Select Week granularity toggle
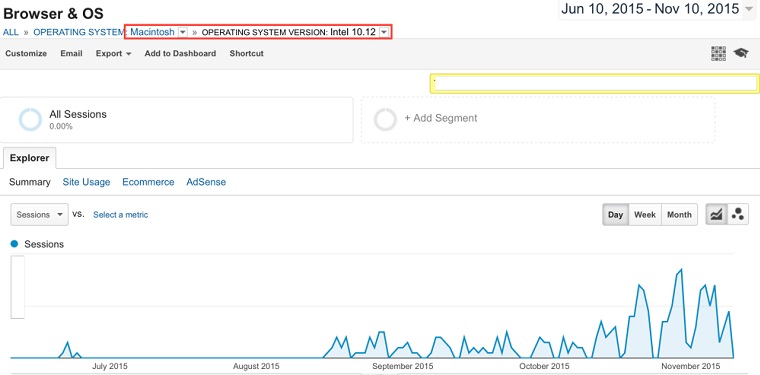 click(x=645, y=215)
